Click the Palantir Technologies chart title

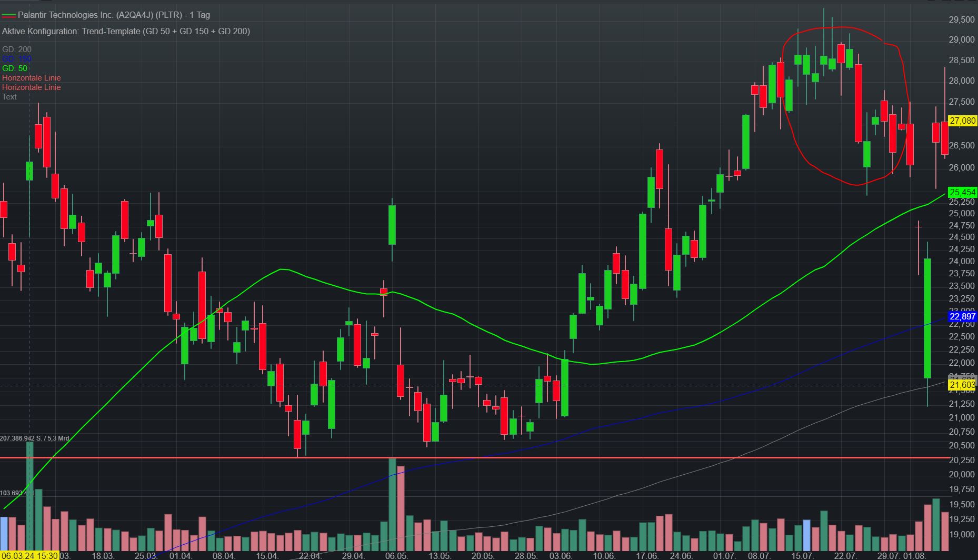click(x=114, y=15)
